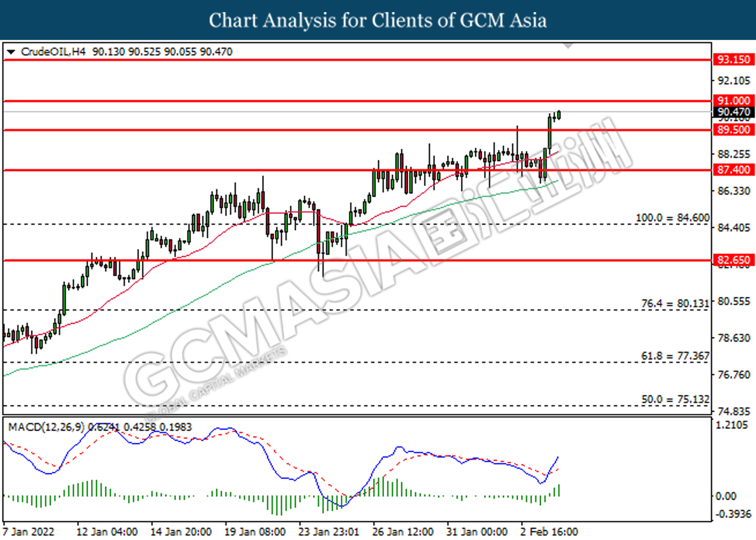756x540 pixels.
Task: Click the OHLC values 90.130 90.525 90.055 90.470
Action: 162,52
